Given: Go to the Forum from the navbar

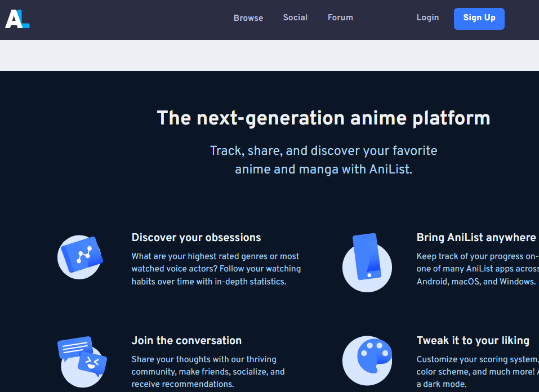Looking at the screenshot, I should (340, 17).
